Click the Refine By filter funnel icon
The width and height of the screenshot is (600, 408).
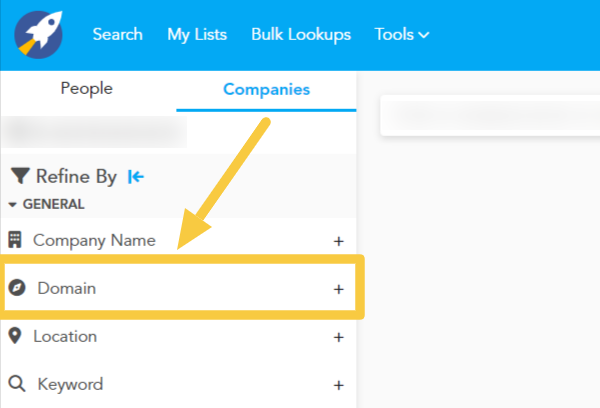[x=20, y=176]
